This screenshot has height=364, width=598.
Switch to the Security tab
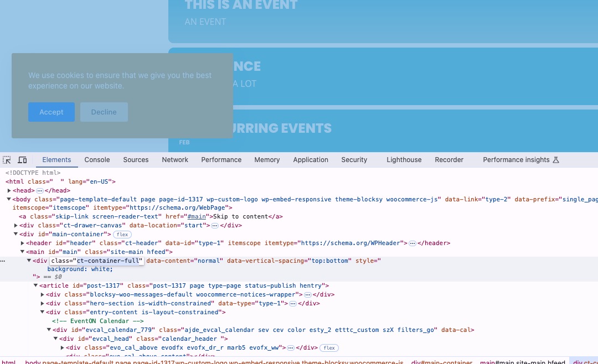(354, 160)
